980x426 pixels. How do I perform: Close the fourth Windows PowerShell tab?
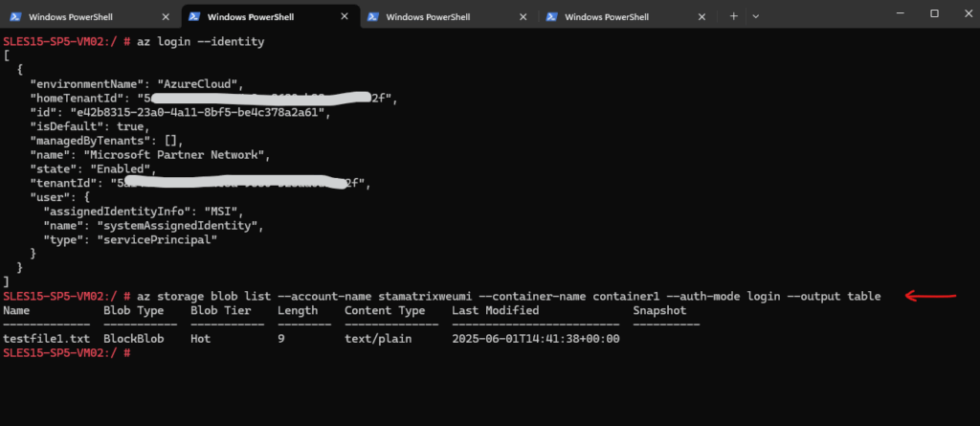click(702, 17)
